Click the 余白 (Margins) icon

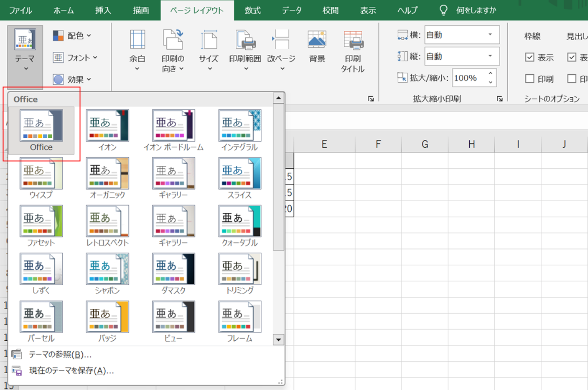pyautogui.click(x=137, y=41)
